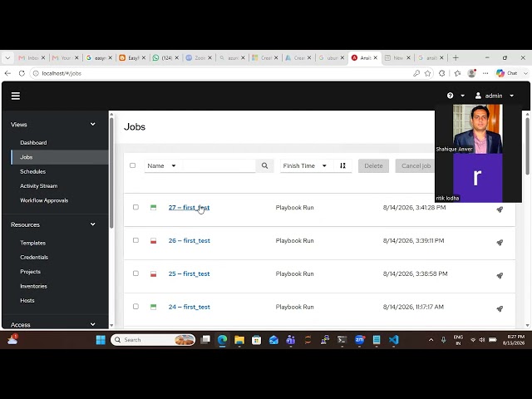
Task: Open File Explorer from the taskbar
Action: 239,340
